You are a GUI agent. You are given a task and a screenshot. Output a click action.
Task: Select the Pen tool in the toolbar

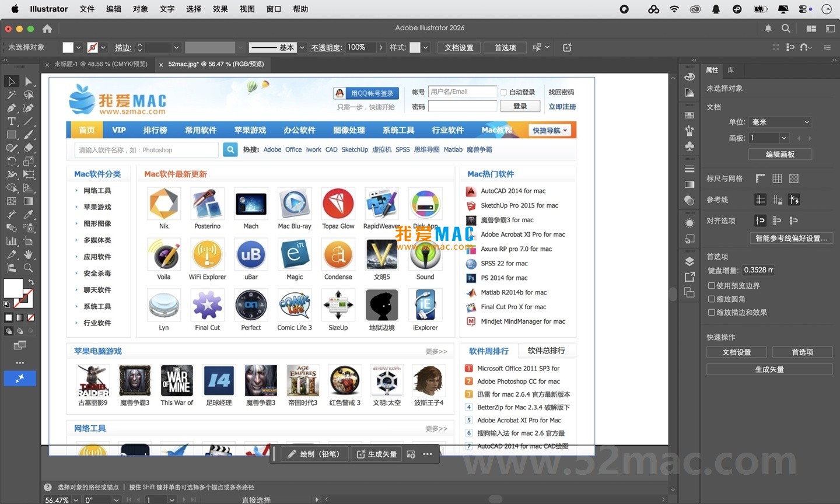(12, 108)
